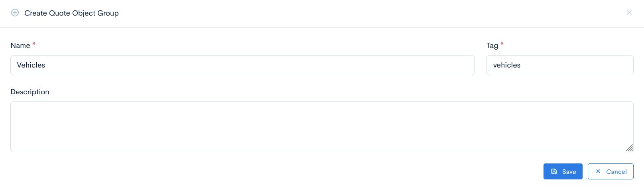
Task: Save the quote object group
Action: (563, 171)
